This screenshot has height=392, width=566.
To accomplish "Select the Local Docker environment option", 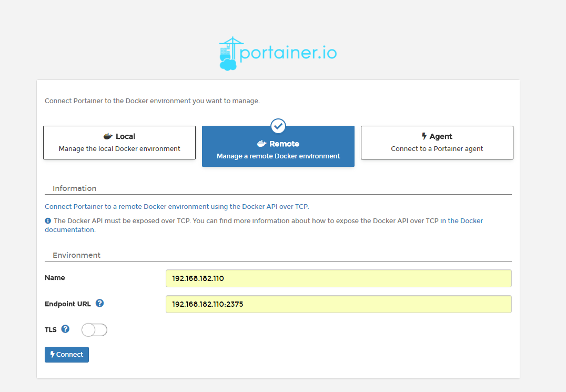I will pos(119,143).
